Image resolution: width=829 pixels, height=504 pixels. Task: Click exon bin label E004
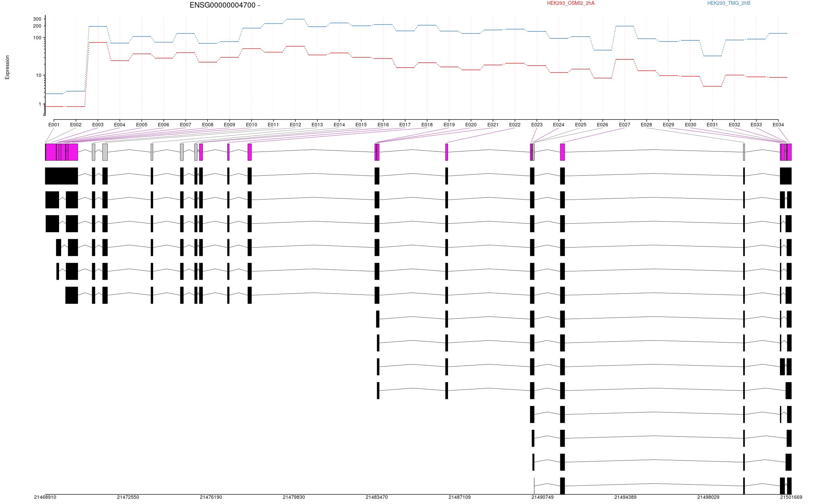pyautogui.click(x=120, y=125)
